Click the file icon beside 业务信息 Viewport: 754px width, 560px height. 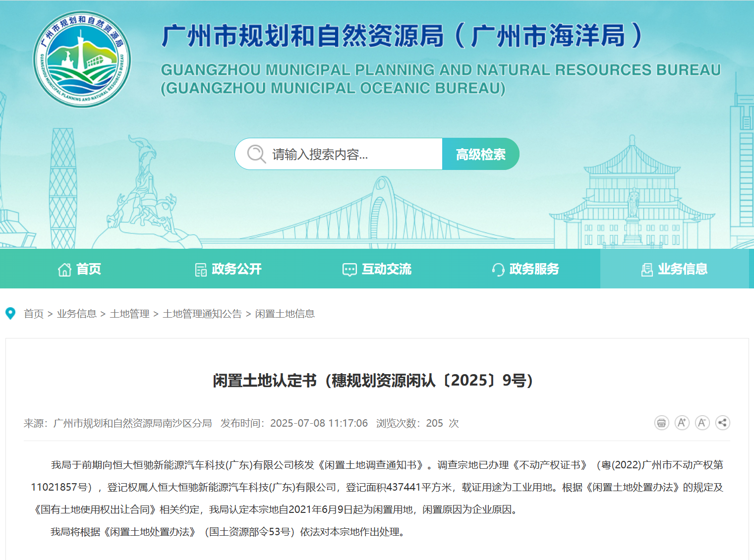point(647,270)
